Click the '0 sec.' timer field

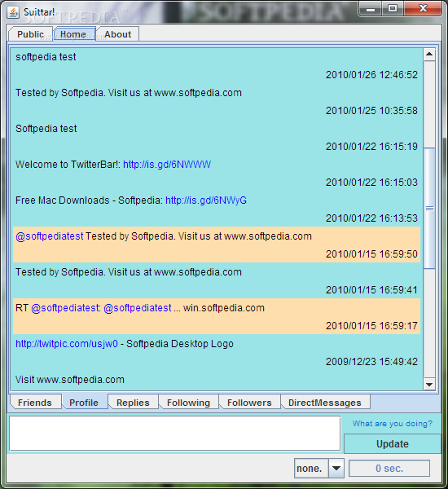coord(389,468)
